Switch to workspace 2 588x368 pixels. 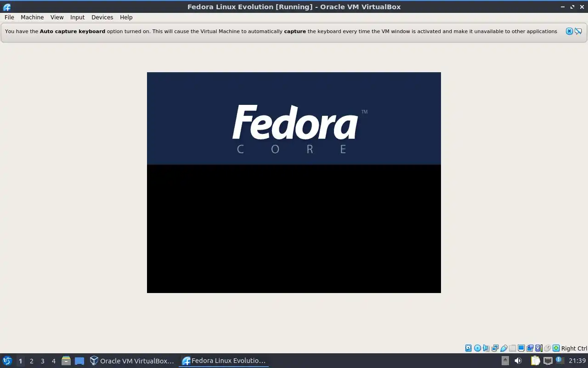[x=31, y=361]
